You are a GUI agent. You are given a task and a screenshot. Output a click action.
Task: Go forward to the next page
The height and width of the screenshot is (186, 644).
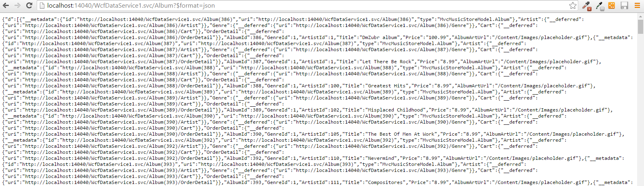(x=17, y=6)
